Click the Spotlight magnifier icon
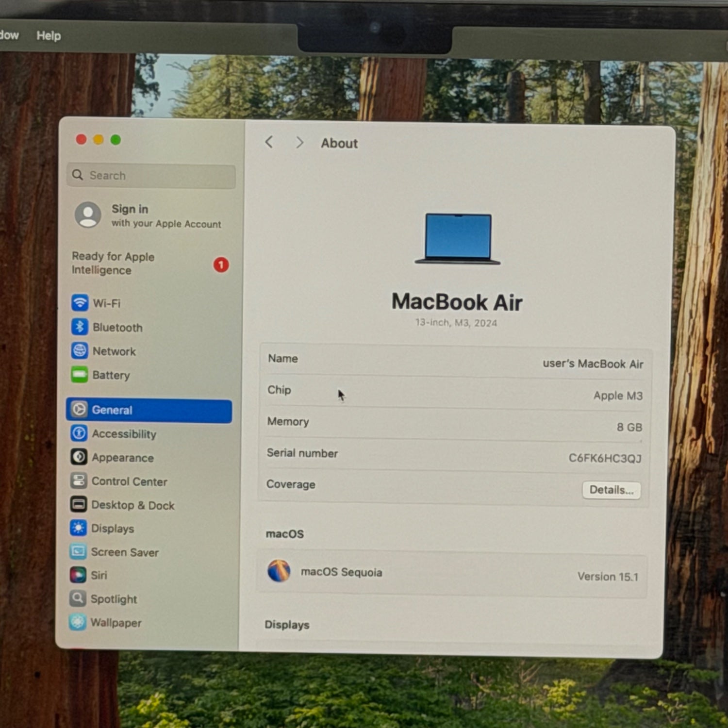 click(x=78, y=598)
